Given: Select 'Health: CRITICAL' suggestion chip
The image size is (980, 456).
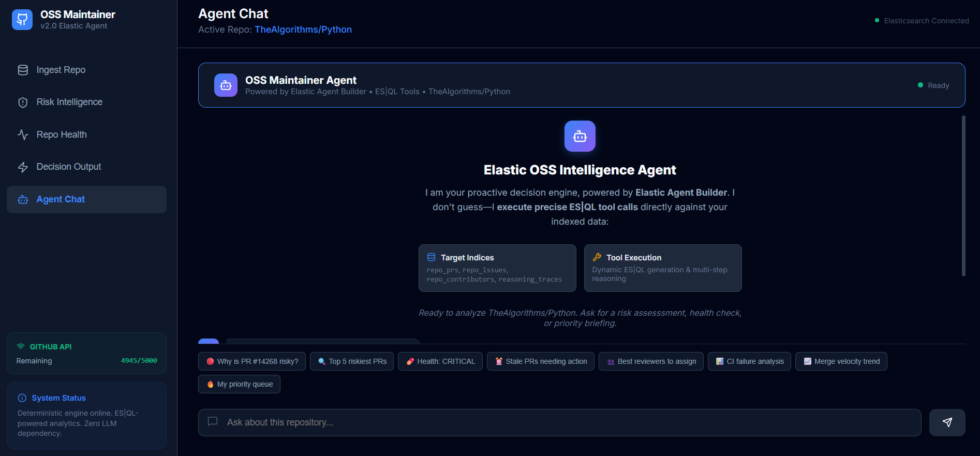Looking at the screenshot, I should [440, 361].
